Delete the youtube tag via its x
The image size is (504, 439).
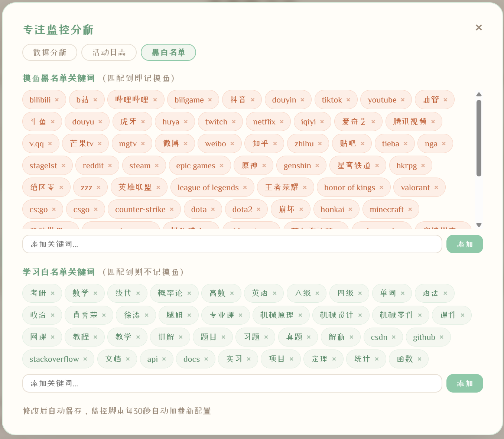coord(403,100)
